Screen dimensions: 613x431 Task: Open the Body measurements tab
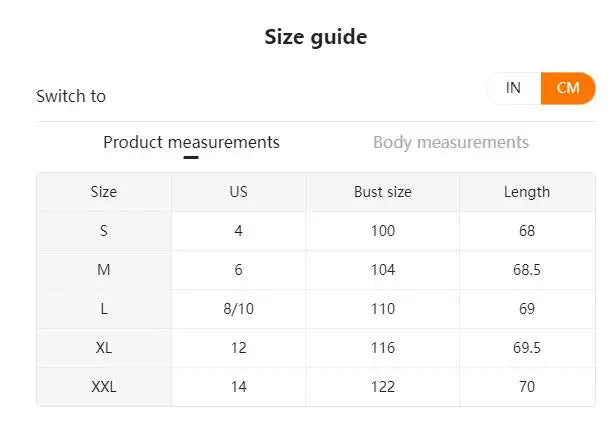450,142
